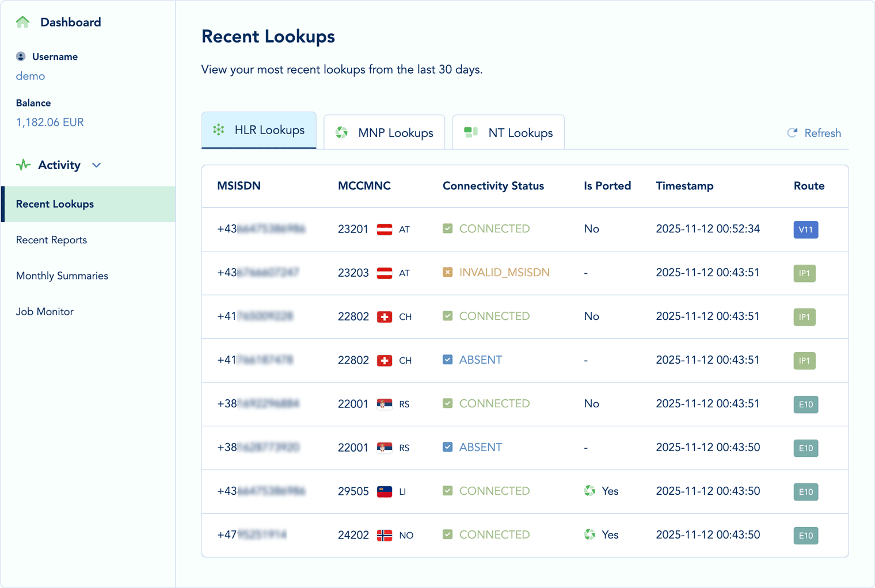Image resolution: width=875 pixels, height=588 pixels.
Task: Switch to the MNP Lookups tab
Action: tap(384, 132)
